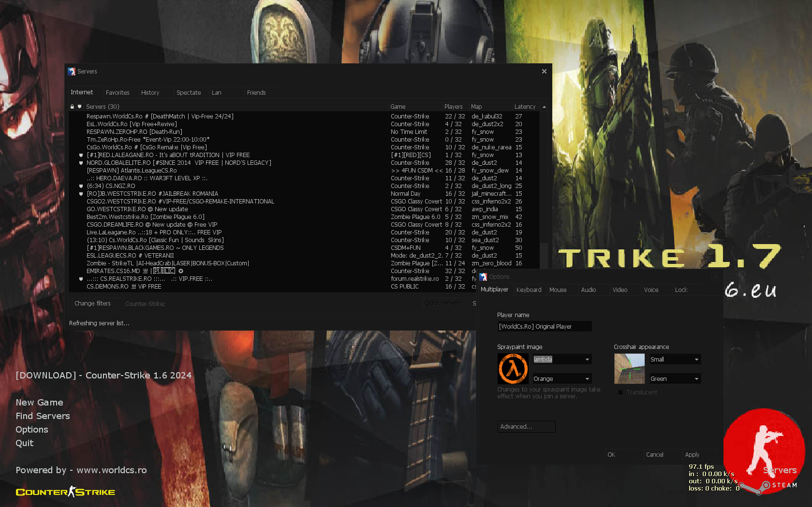Image resolution: width=812 pixels, height=507 pixels.
Task: Click the Servers window title icon
Action: (x=72, y=72)
